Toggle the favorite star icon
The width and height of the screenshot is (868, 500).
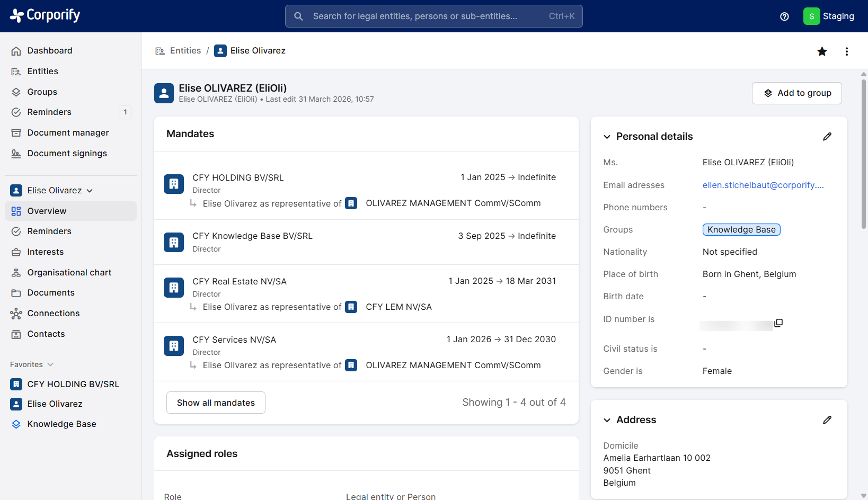point(822,51)
